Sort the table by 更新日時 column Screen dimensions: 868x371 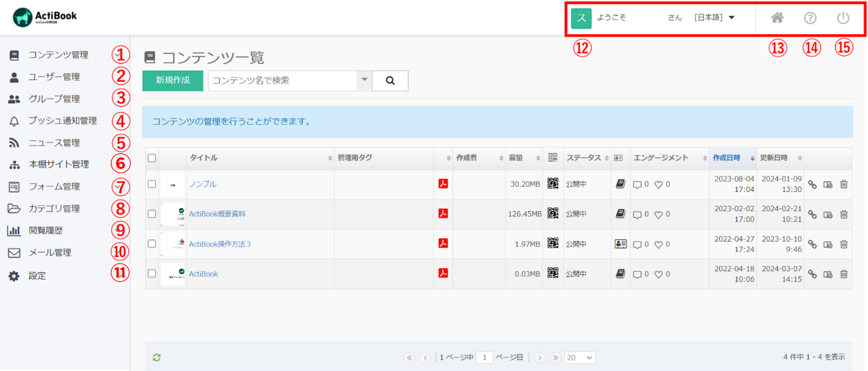tap(780, 158)
